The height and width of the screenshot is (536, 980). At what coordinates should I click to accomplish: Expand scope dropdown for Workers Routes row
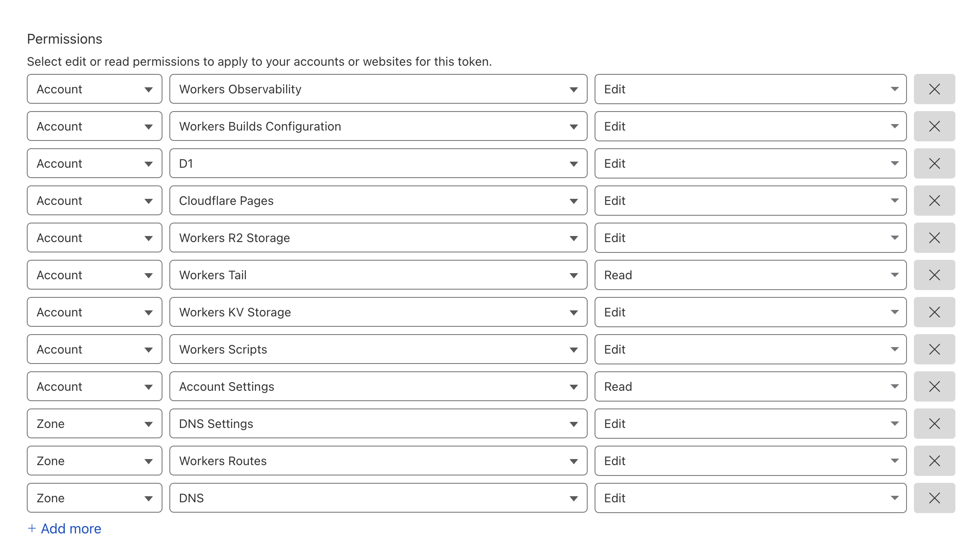[94, 461]
